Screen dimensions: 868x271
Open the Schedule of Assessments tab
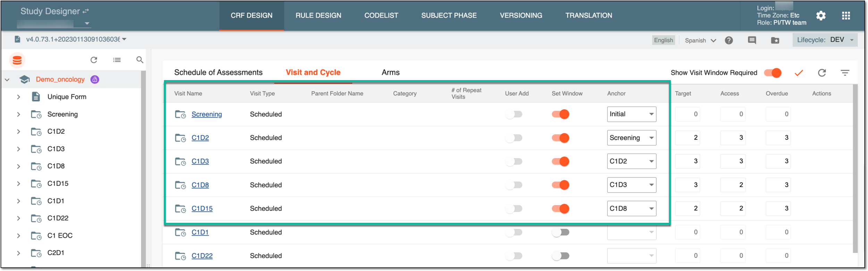tap(218, 73)
